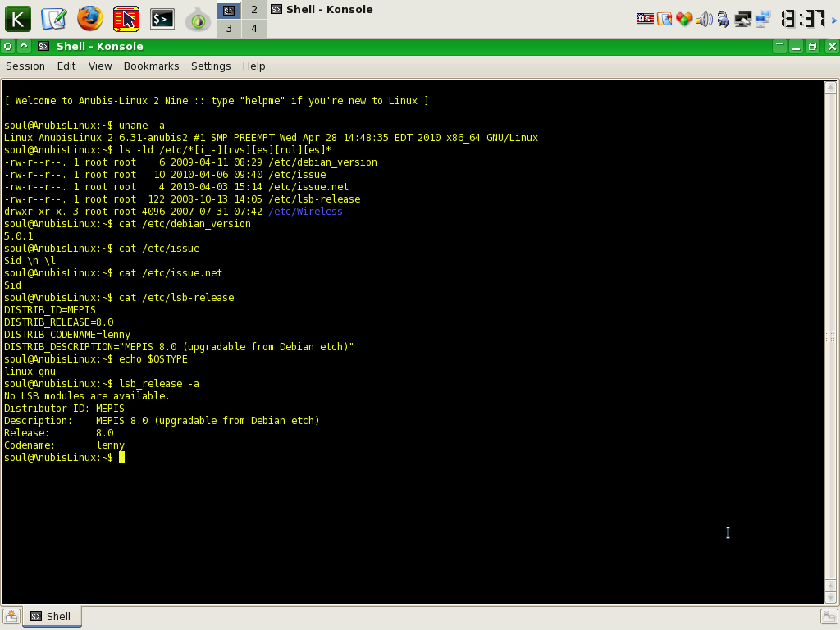840x630 pixels.
Task: Click the '5.0.1' version output
Action: 18,236
